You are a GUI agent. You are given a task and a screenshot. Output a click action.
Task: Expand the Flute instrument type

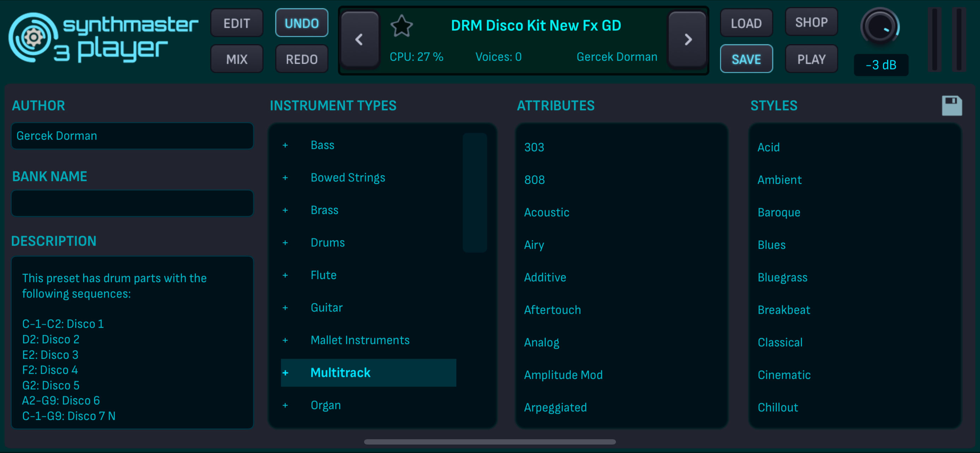tap(285, 276)
